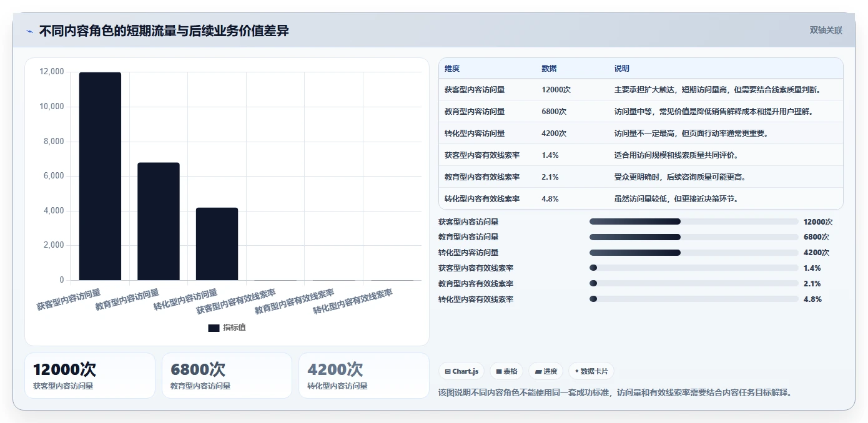Click the 获客型内容访问量 bar in chart

point(100,176)
